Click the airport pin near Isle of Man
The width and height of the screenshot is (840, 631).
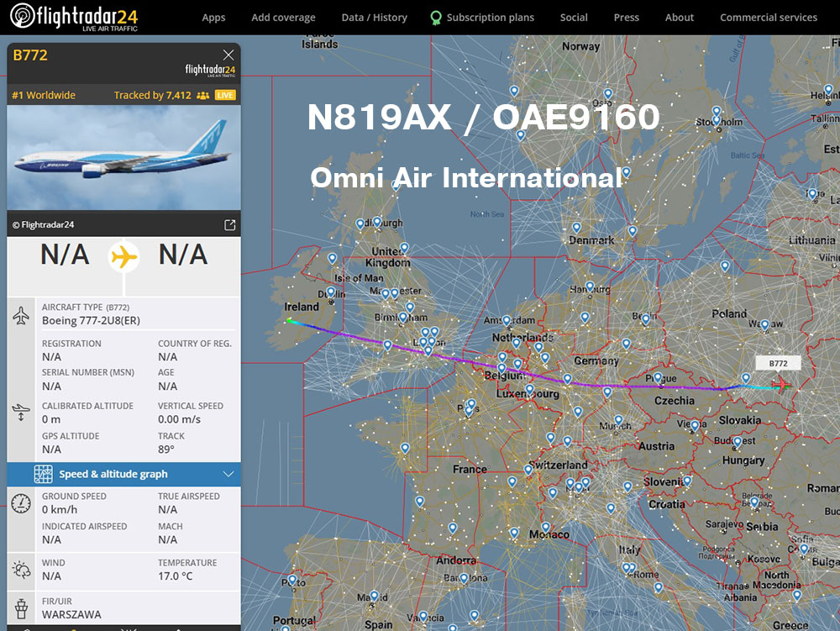click(x=332, y=258)
